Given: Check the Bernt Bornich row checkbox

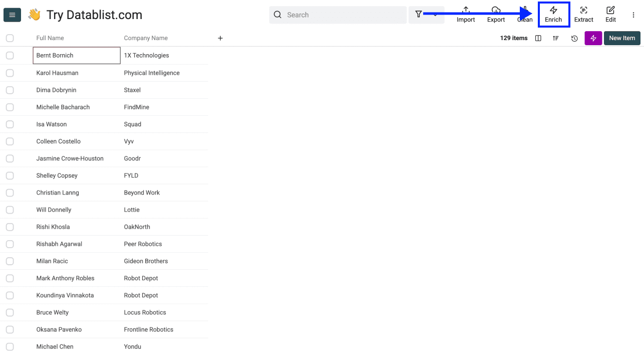Looking at the screenshot, I should pyautogui.click(x=10, y=55).
